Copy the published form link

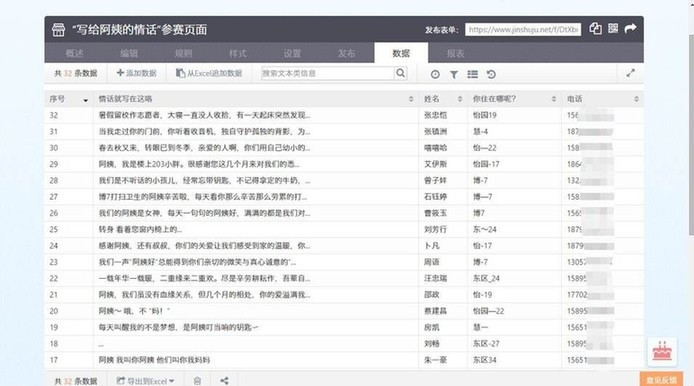click(595, 29)
